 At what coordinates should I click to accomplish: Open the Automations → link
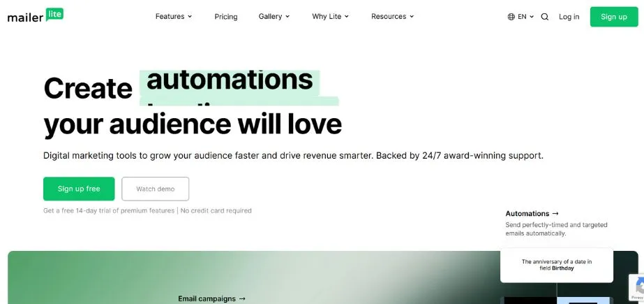(532, 214)
